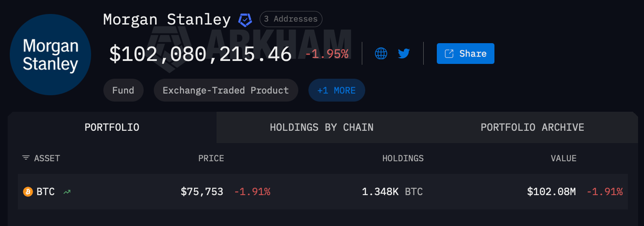Open the PORTFOLIO ARCHIVE tab

(532, 127)
